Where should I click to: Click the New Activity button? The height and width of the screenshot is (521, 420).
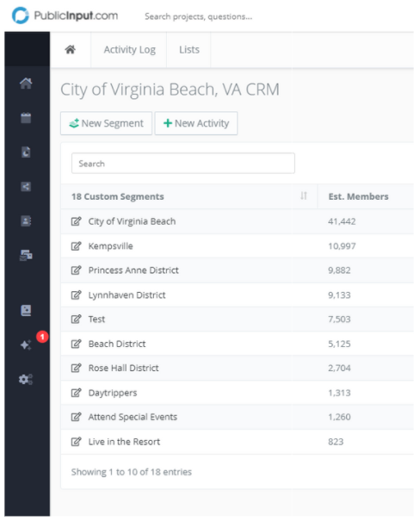(196, 123)
